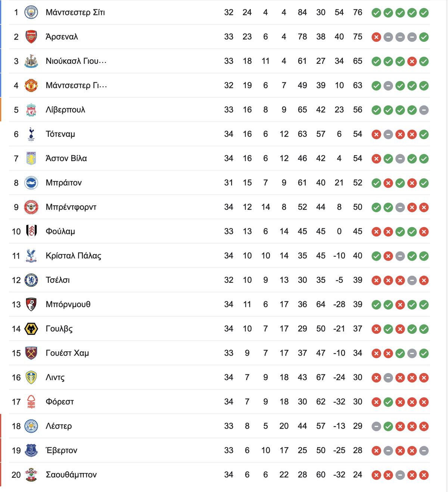This screenshot has width=448, height=492.
Task: Open the Μπράιτον team link
Action: click(63, 183)
